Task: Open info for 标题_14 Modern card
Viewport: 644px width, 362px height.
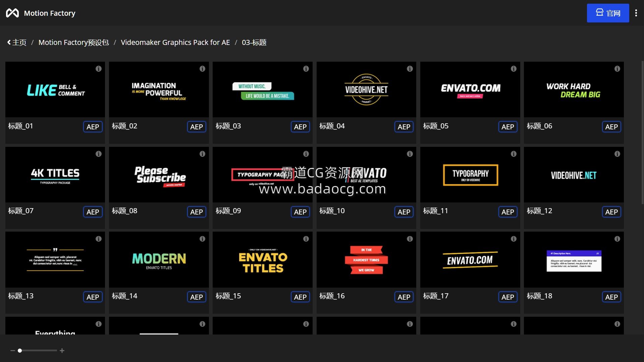Action: [202, 239]
